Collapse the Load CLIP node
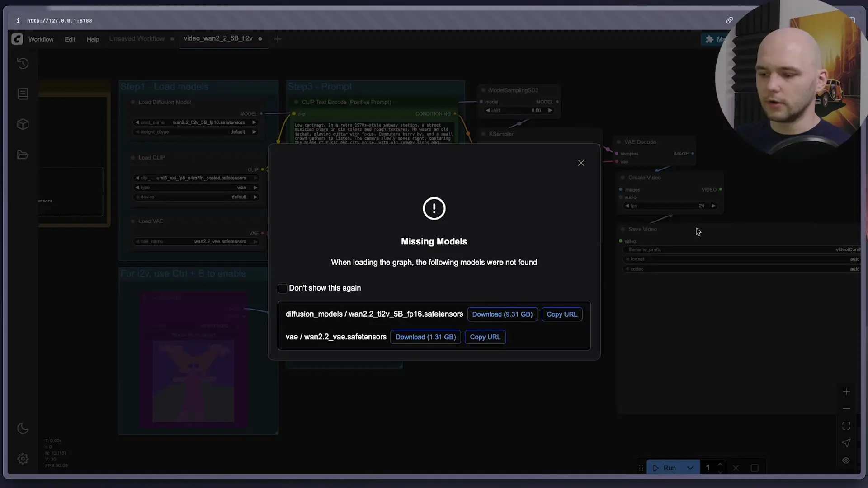 tap(133, 158)
